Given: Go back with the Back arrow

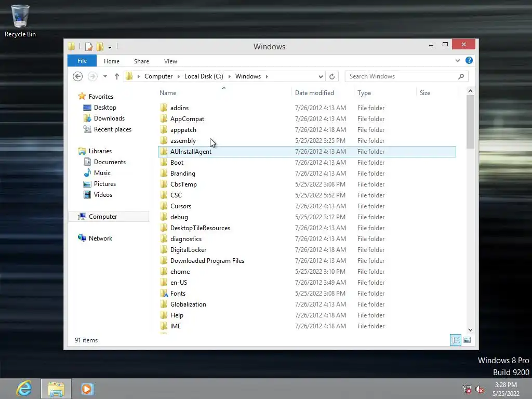Looking at the screenshot, I should tap(78, 76).
